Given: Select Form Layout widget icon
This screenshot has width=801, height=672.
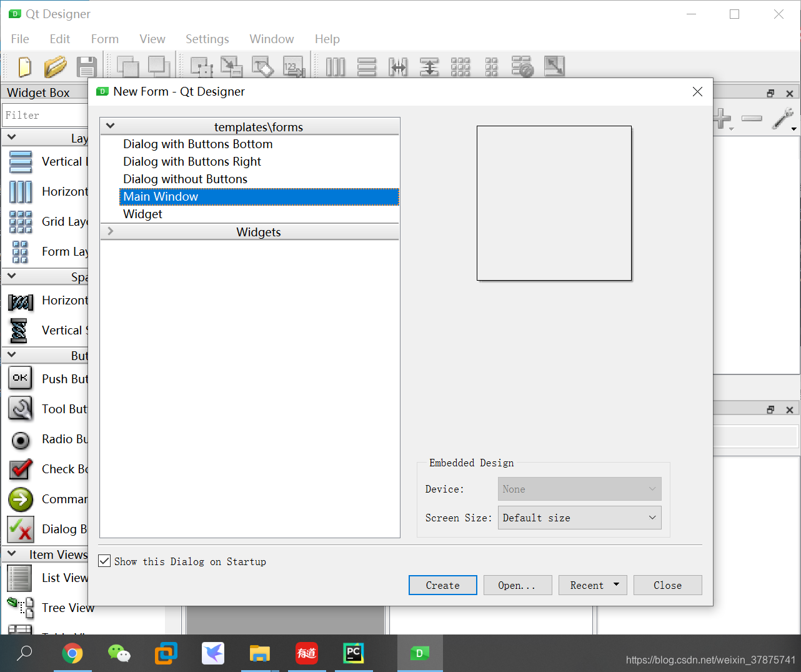Looking at the screenshot, I should coord(20,252).
